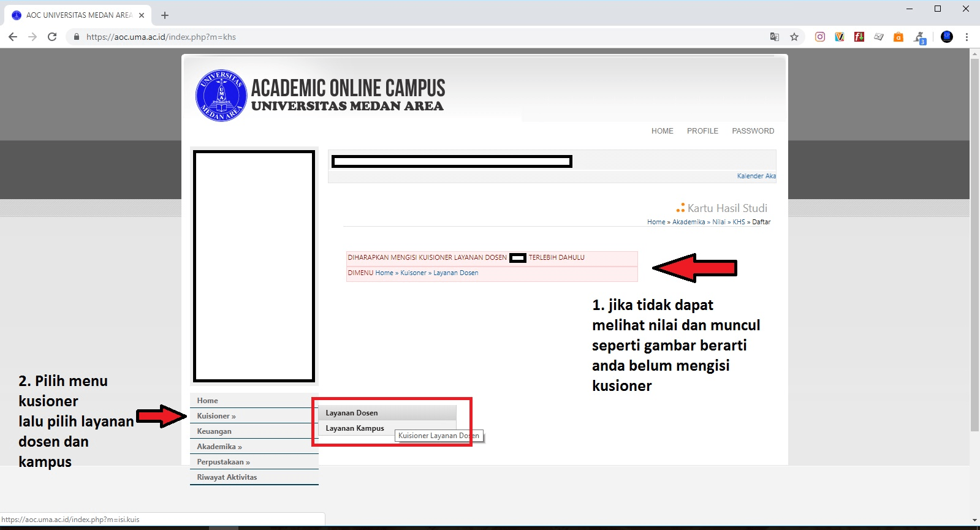Click Layanan Dosen link in the notice
Screen dimensions: 980x530
coord(456,273)
